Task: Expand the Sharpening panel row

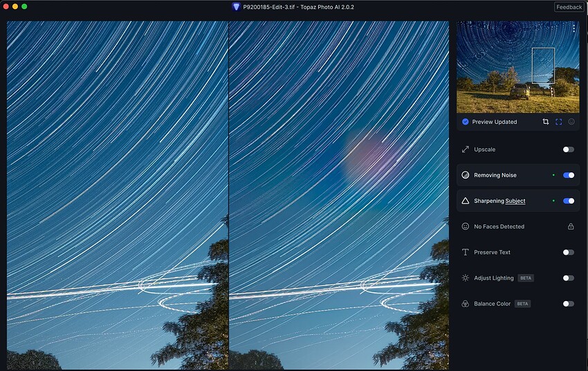Action: click(518, 201)
